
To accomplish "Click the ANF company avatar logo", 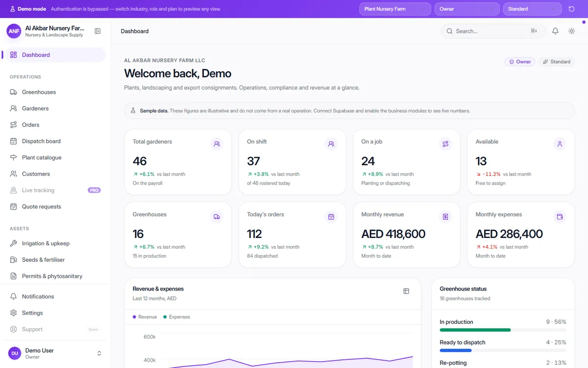I will [14, 31].
